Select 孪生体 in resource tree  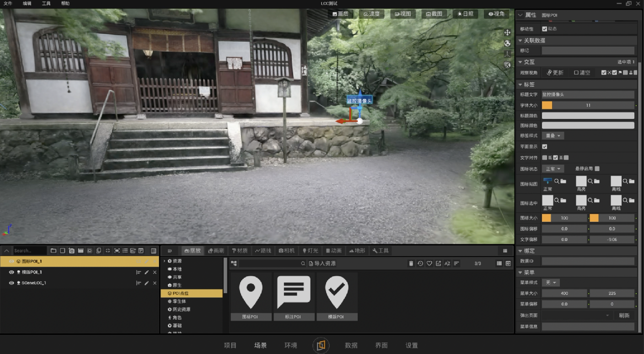pos(179,301)
